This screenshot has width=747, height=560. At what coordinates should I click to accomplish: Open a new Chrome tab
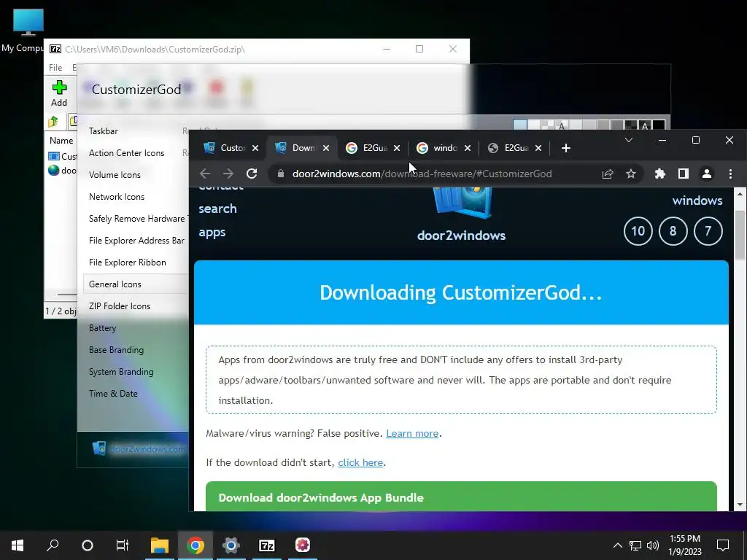click(x=566, y=148)
